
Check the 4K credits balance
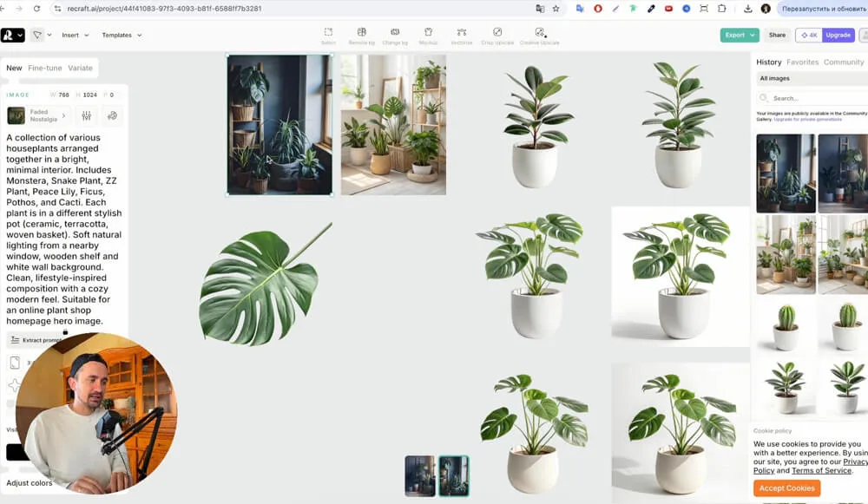coord(808,35)
